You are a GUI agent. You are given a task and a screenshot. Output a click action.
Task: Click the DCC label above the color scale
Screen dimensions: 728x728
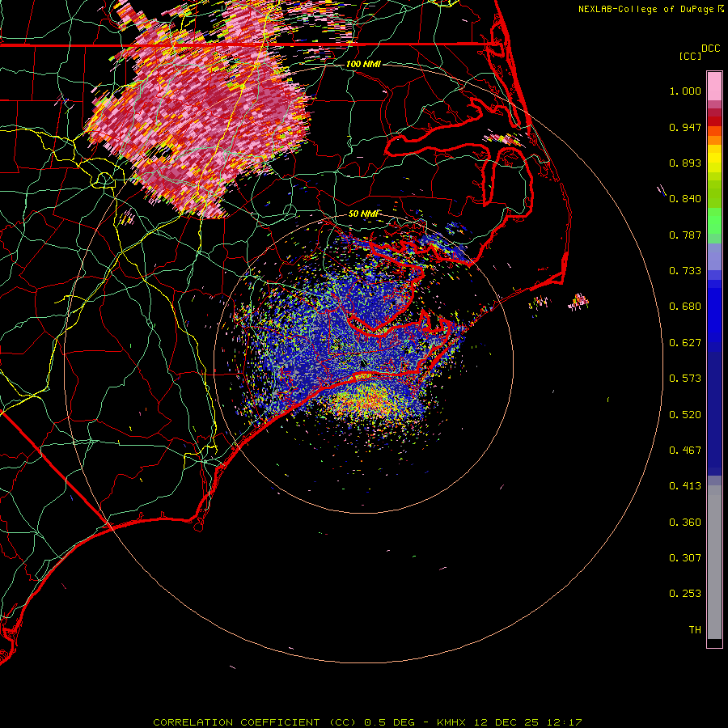(x=710, y=49)
